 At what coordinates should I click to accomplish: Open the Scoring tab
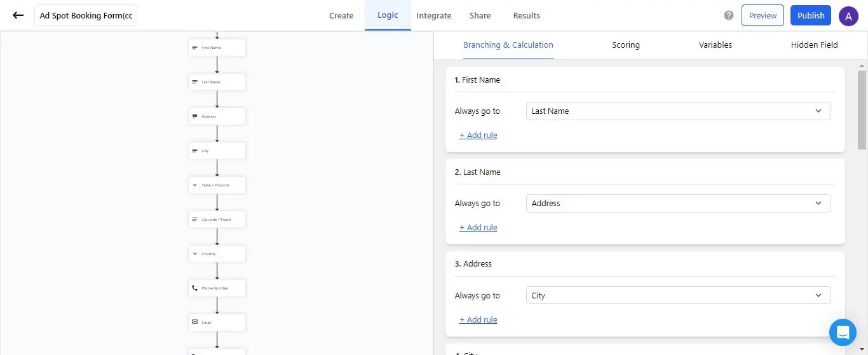click(625, 45)
